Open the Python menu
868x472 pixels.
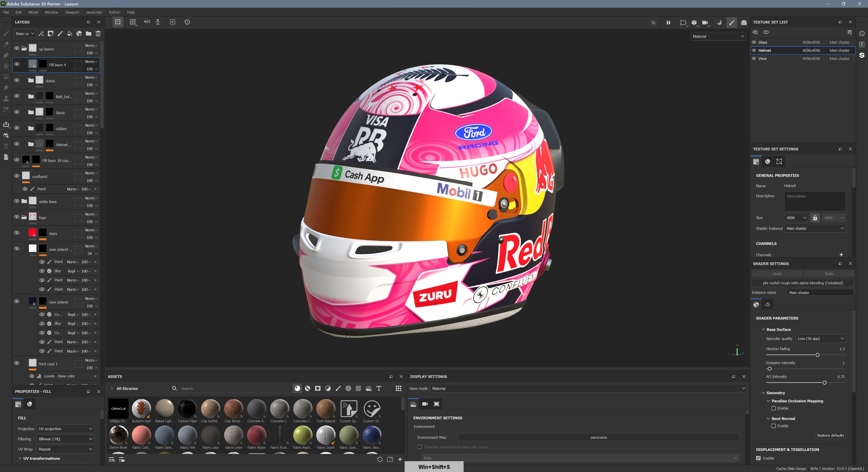114,12
